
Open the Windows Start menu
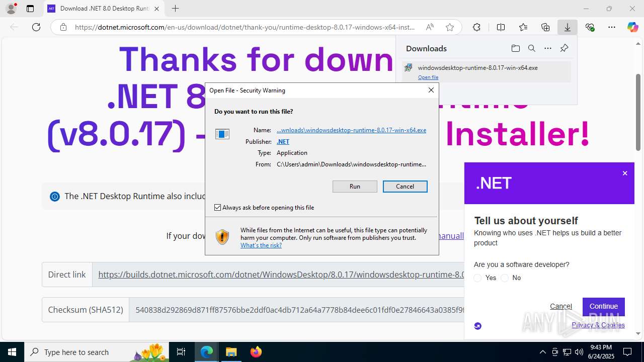coord(12,352)
